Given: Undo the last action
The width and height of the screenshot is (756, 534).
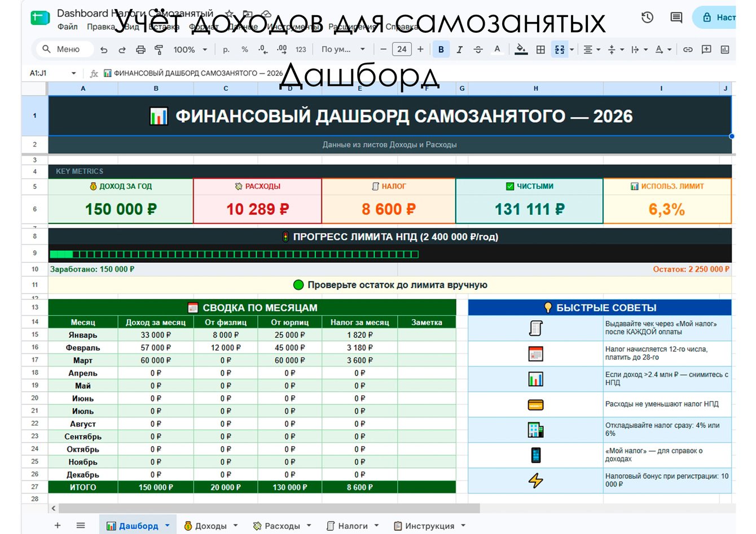Looking at the screenshot, I should point(104,50).
